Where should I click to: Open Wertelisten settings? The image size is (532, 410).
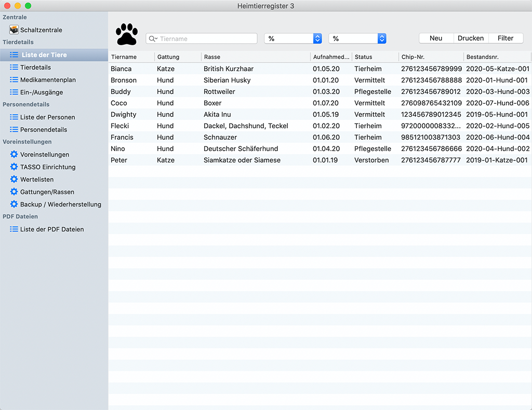coord(37,180)
